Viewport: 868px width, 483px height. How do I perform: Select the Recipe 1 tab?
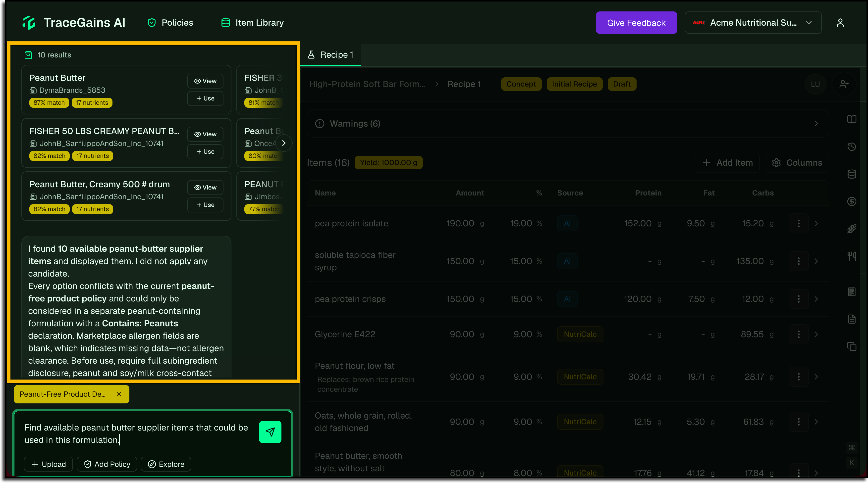click(x=330, y=55)
